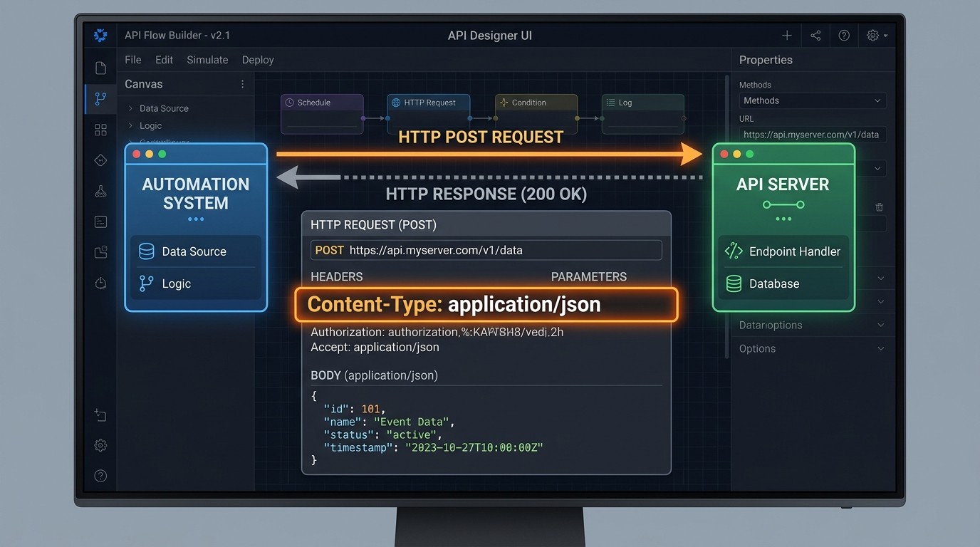980x547 pixels.
Task: Toggle the green connection switch under API SERVER
Action: tap(783, 203)
